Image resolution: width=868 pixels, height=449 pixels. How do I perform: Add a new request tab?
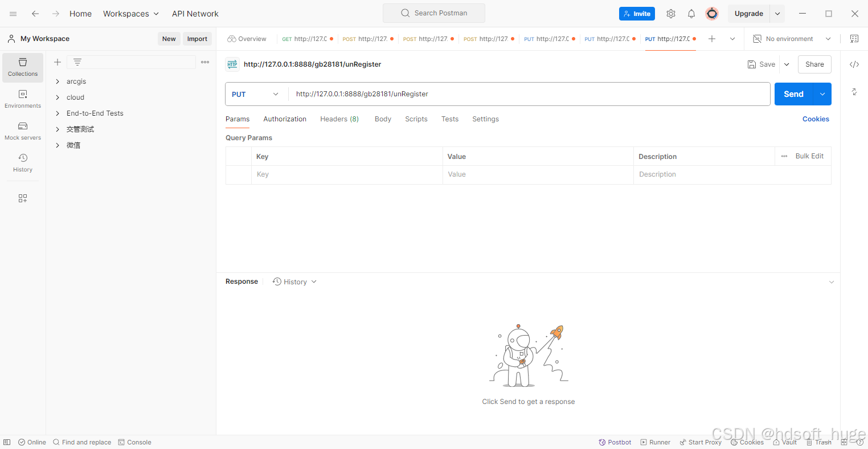click(x=712, y=39)
